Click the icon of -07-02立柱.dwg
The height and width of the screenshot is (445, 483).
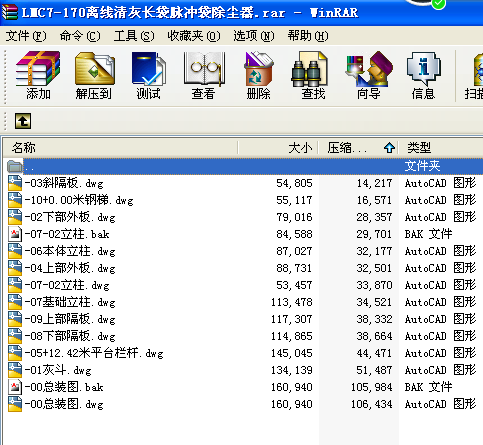point(15,285)
